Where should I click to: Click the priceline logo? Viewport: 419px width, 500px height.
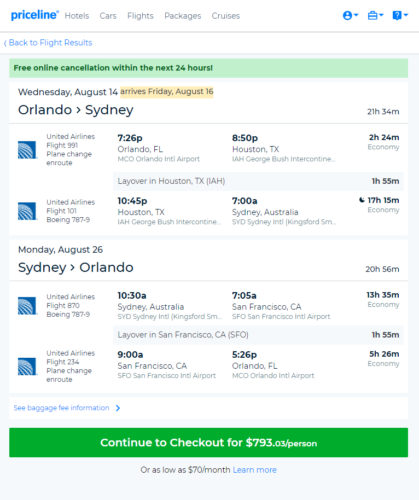coord(35,15)
